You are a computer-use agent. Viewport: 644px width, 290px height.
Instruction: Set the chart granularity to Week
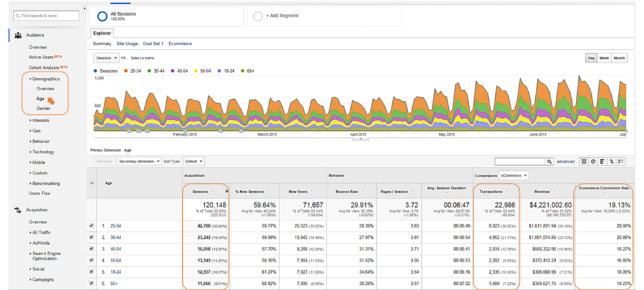604,59
